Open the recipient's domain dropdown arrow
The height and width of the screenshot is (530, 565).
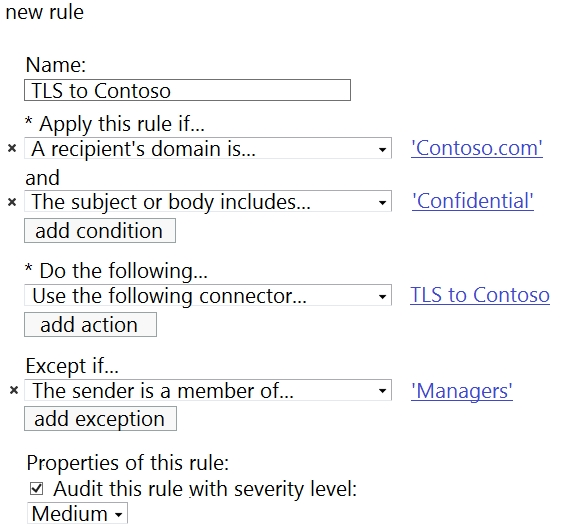(x=382, y=149)
